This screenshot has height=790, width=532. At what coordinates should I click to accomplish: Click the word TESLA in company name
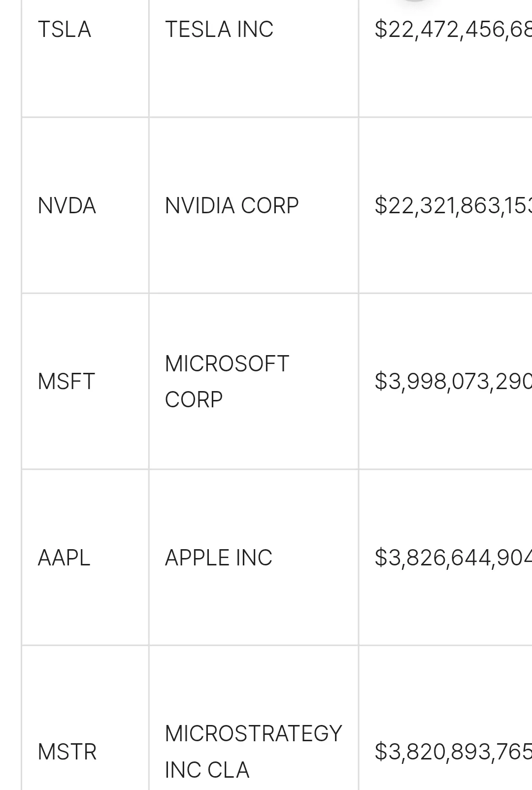[198, 30]
